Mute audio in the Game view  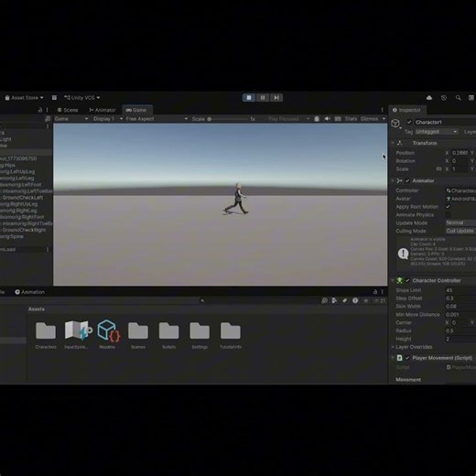(327, 119)
